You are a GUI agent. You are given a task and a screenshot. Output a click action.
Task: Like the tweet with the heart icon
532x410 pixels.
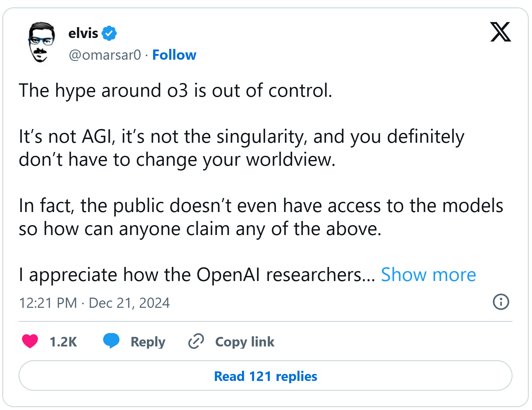pos(30,341)
